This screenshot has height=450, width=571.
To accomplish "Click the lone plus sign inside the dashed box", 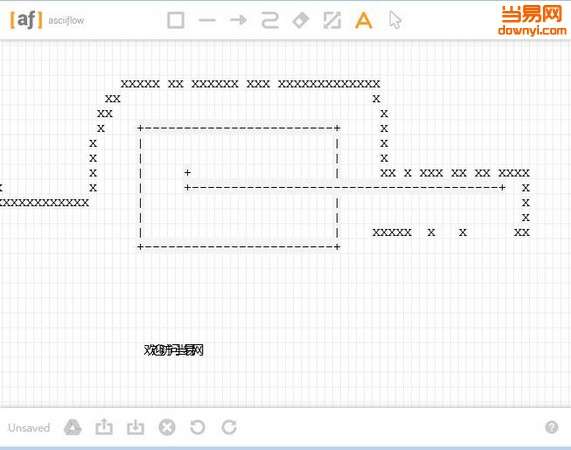I will (x=187, y=172).
